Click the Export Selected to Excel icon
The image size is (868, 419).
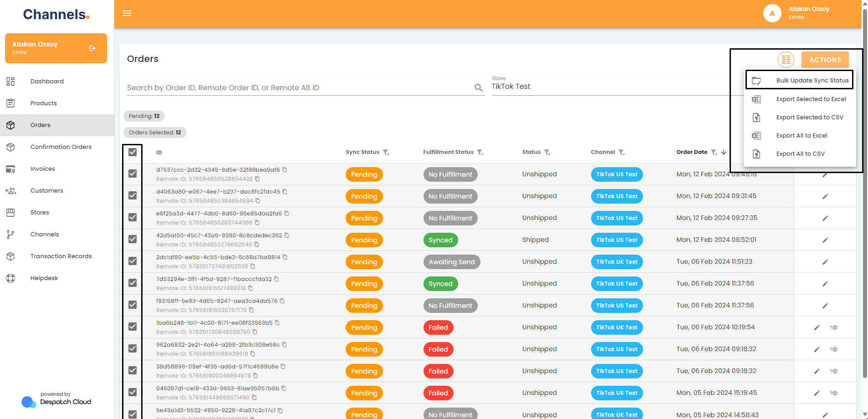pyautogui.click(x=756, y=99)
